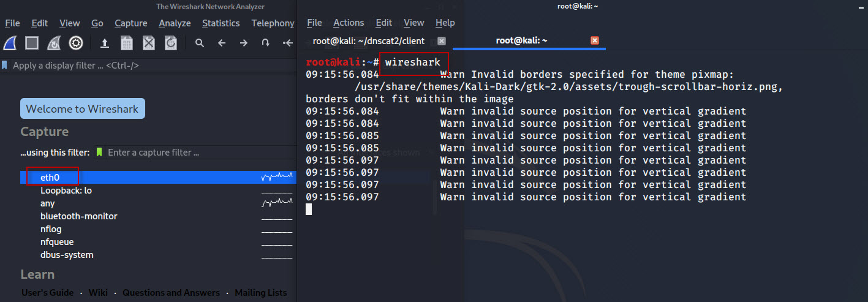Open the terminal's Help menu
This screenshot has height=302, width=868.
coord(445,23)
